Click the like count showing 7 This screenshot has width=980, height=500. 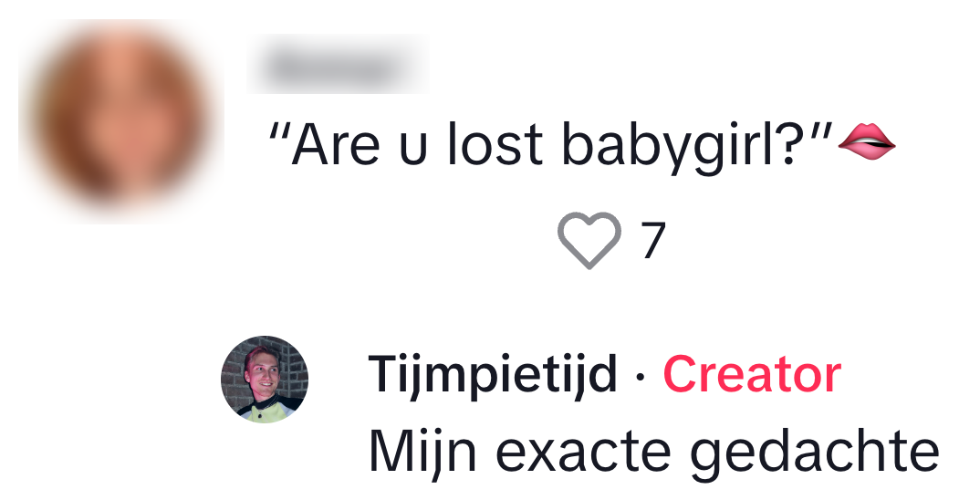[652, 241]
